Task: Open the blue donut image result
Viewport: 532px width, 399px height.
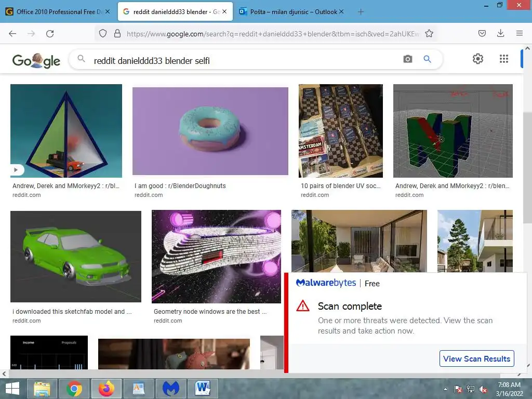Action: click(x=210, y=131)
